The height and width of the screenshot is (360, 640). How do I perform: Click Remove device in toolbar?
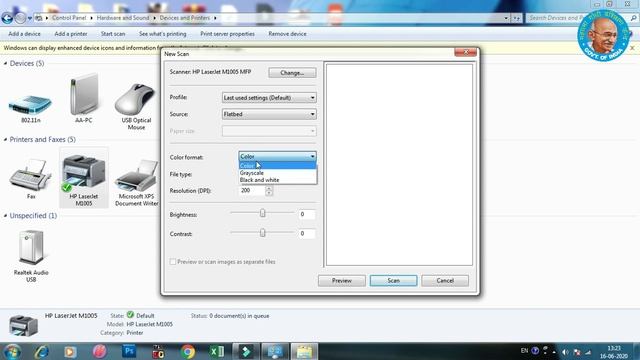tap(287, 34)
